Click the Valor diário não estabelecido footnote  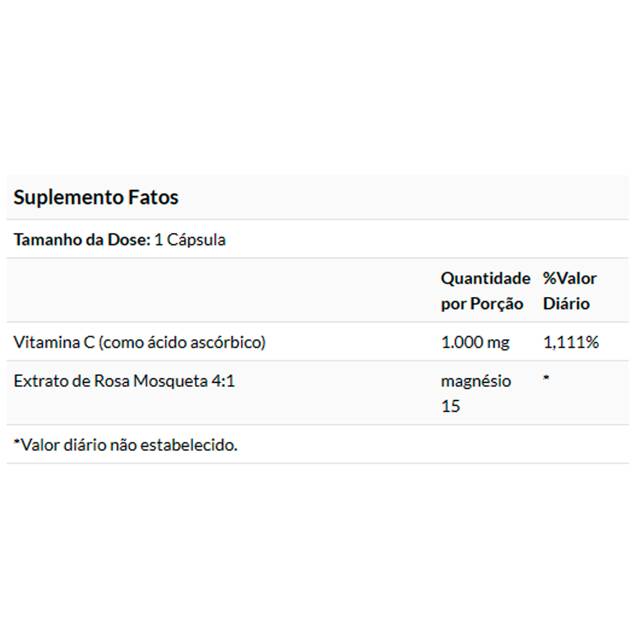point(126,445)
